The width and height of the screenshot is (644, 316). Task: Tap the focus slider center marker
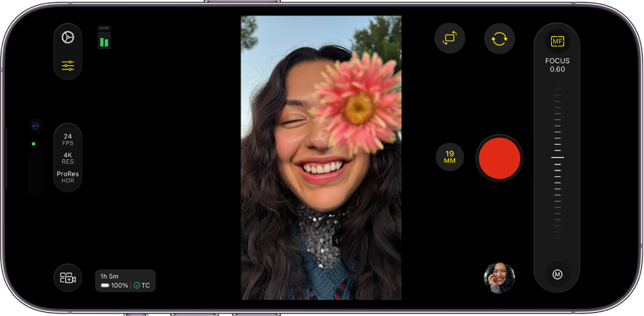point(558,157)
